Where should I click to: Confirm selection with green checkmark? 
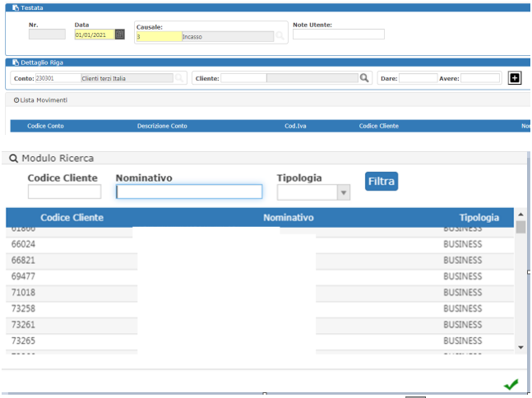click(x=511, y=384)
